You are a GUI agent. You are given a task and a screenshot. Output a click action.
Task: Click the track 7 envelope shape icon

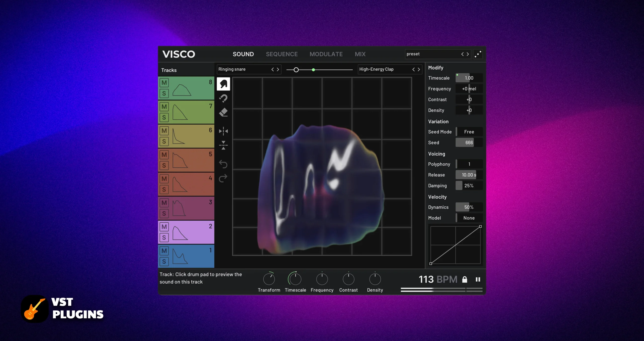(x=180, y=112)
